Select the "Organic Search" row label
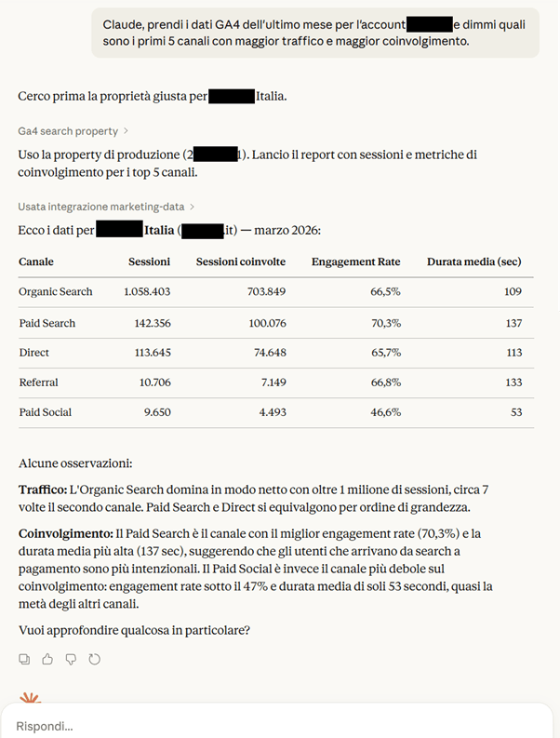The height and width of the screenshot is (738, 560). 56,292
